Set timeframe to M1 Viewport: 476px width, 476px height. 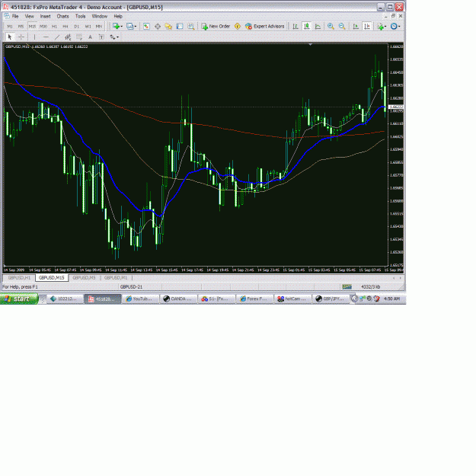tap(10, 27)
